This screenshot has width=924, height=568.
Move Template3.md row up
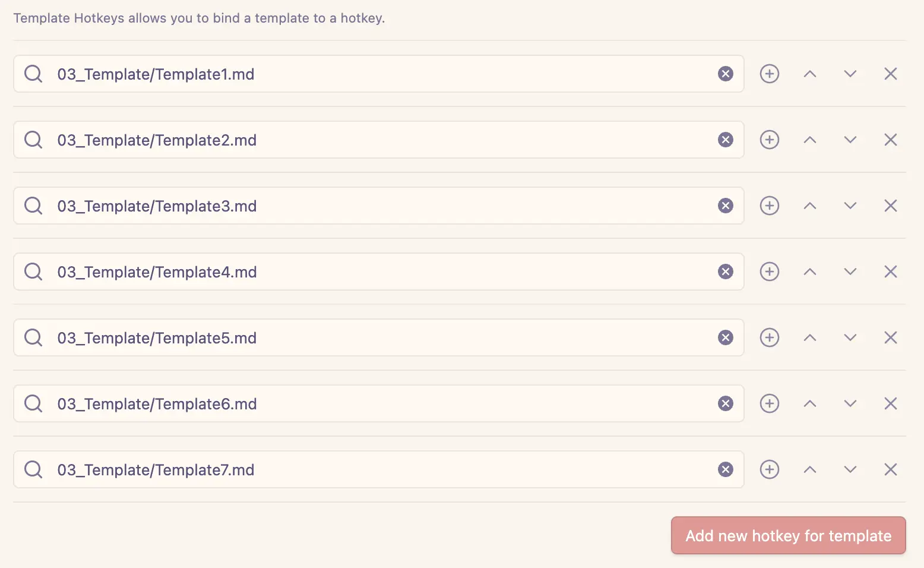point(810,206)
